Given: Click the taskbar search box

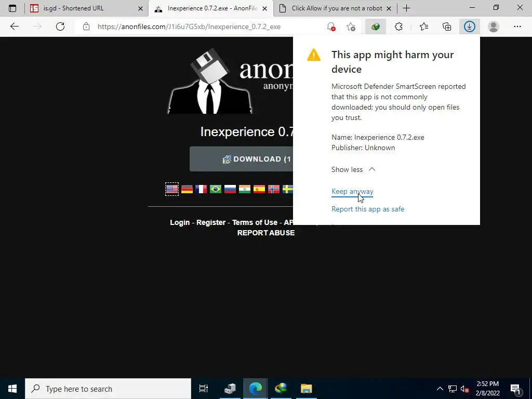Looking at the screenshot, I should (x=108, y=389).
